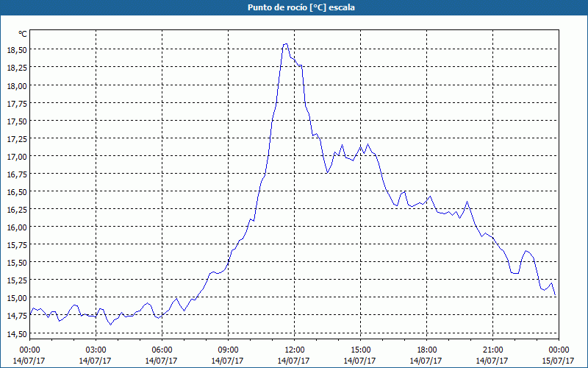Select the 17,50 y-axis label
Screen dimensions: 588x368
pyautogui.click(x=17, y=121)
